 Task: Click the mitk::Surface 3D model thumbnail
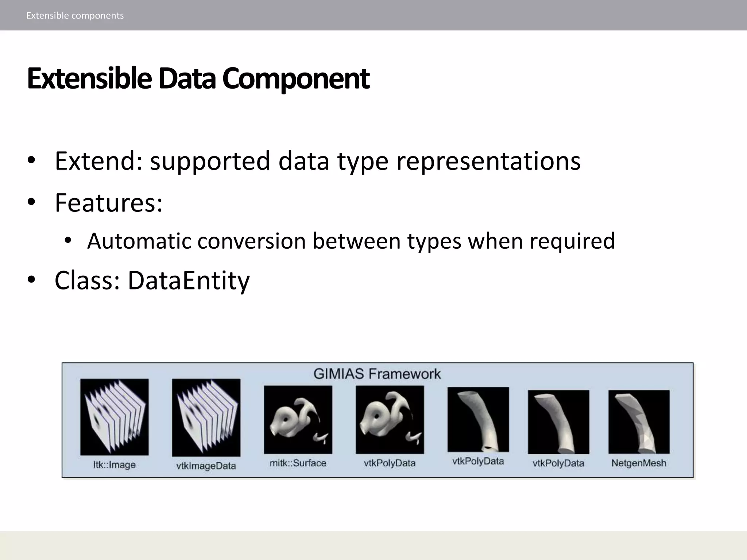pyautogui.click(x=298, y=420)
